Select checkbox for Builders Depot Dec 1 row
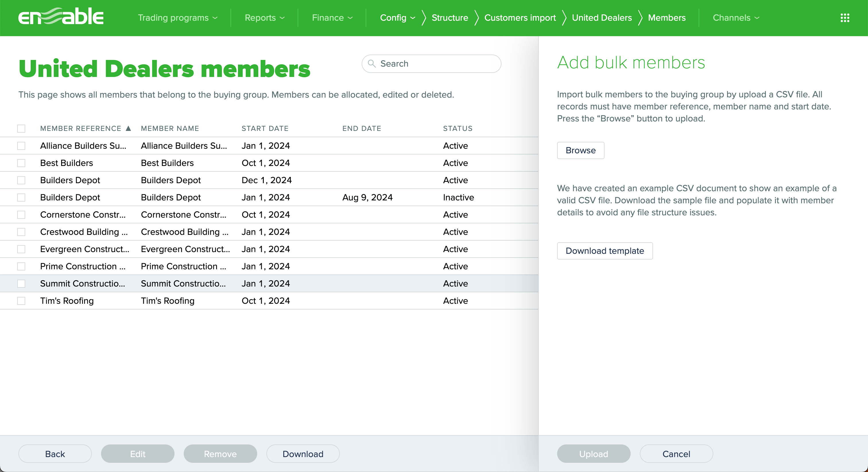This screenshot has width=868, height=472. pyautogui.click(x=21, y=180)
